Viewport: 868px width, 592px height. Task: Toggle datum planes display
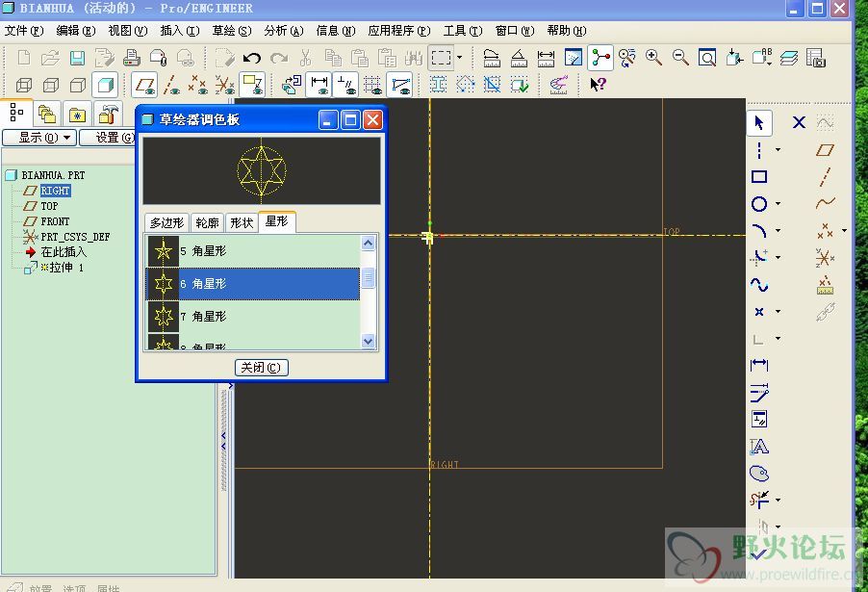[144, 85]
